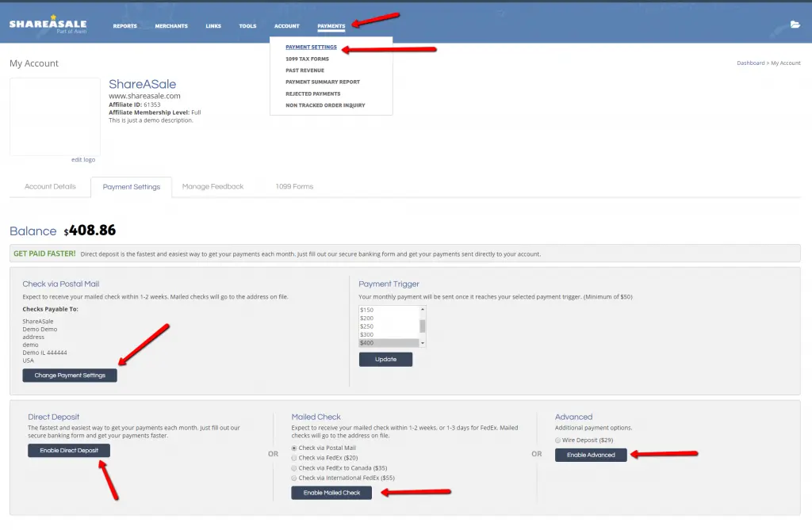812x530 pixels.
Task: Open the Payments menu
Action: pyautogui.click(x=331, y=26)
